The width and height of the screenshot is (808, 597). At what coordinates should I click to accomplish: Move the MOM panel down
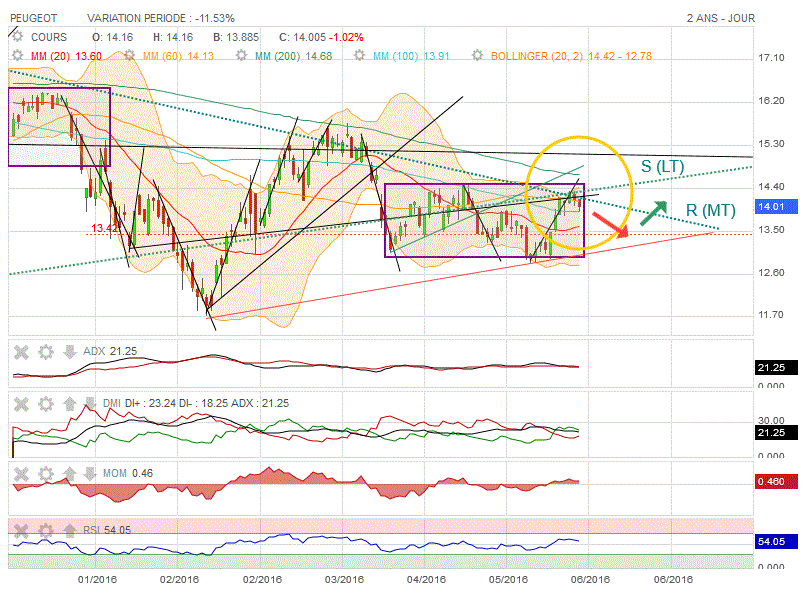(x=90, y=474)
